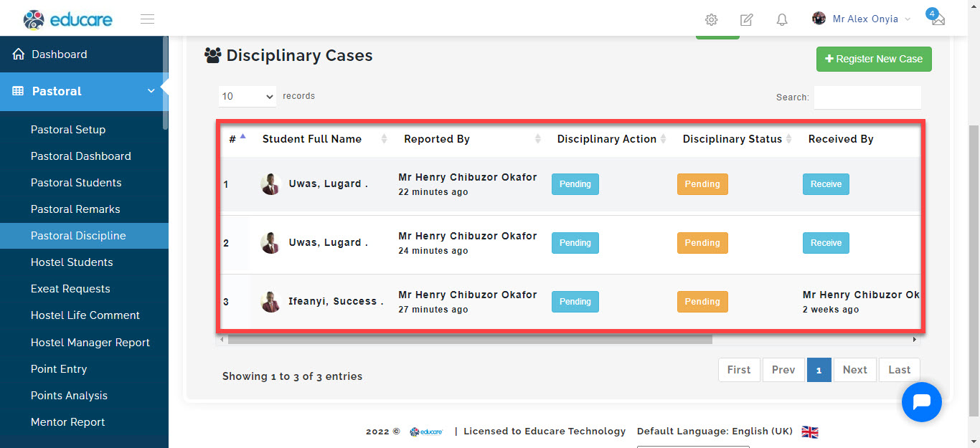
Task: Toggle the hamburger sidebar menu
Action: point(148,19)
